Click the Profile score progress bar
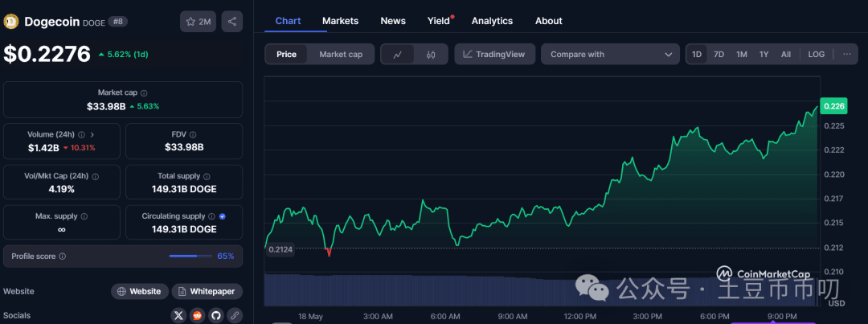The image size is (868, 324). 190,256
